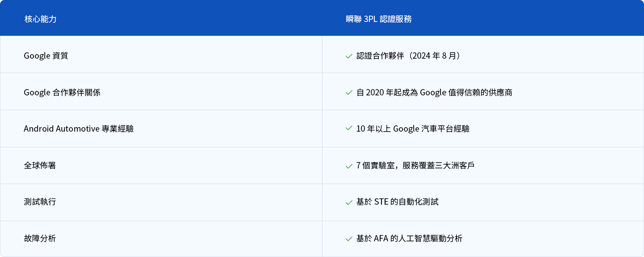Select the 測試執行 row label
This screenshot has width=644, height=257.
pyautogui.click(x=40, y=202)
